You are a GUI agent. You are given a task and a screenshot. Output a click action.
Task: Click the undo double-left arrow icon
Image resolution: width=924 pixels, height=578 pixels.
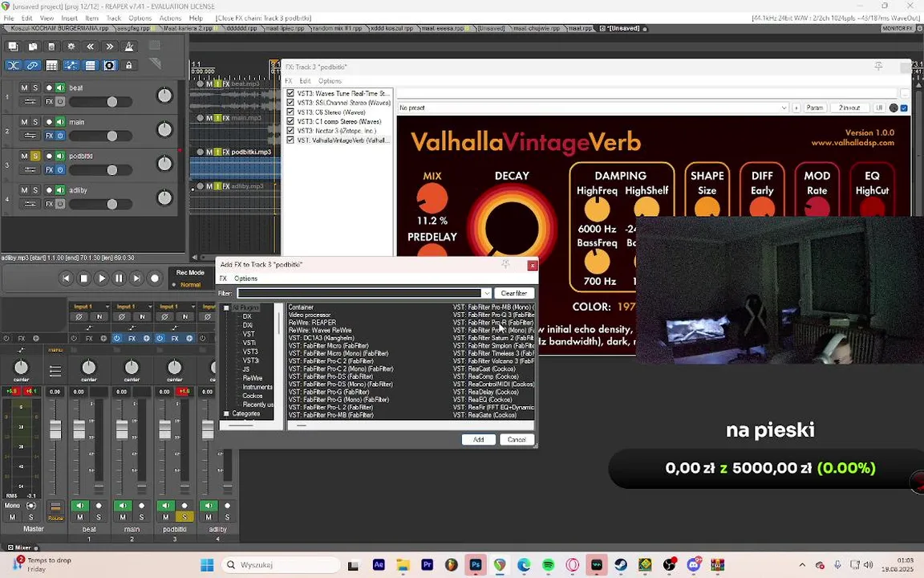click(x=90, y=47)
